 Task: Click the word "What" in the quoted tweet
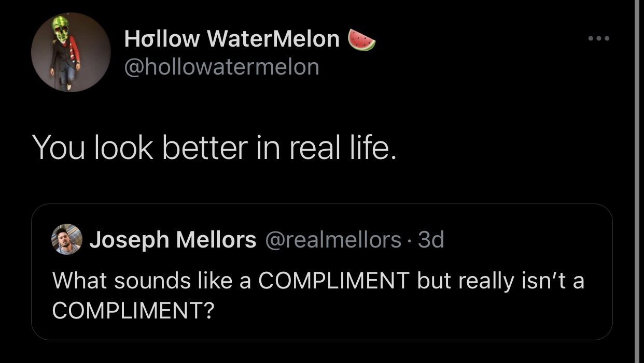[x=79, y=281]
